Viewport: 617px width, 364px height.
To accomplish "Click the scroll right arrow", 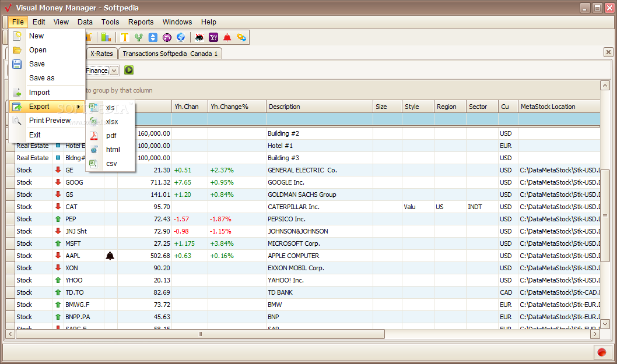I will tap(595, 334).
